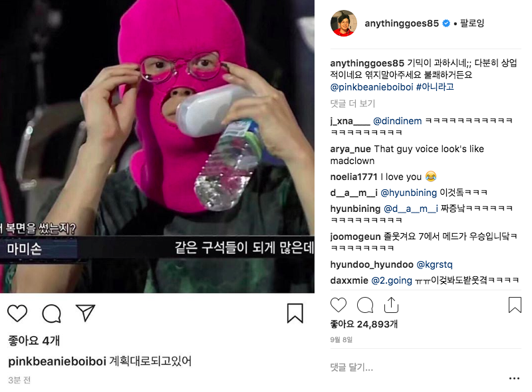Image resolution: width=532 pixels, height=392 pixels.
Task: Click the 팔로잉 following button
Action: click(x=472, y=23)
